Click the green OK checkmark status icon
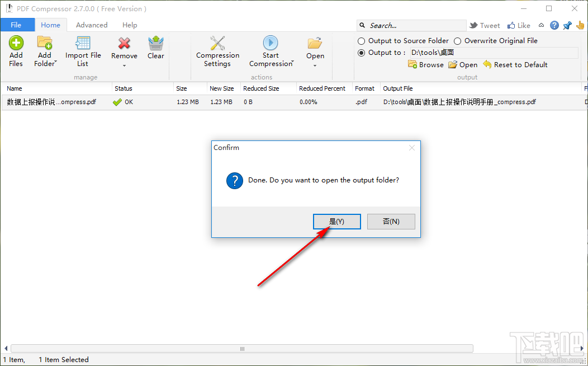The width and height of the screenshot is (588, 366). point(117,102)
